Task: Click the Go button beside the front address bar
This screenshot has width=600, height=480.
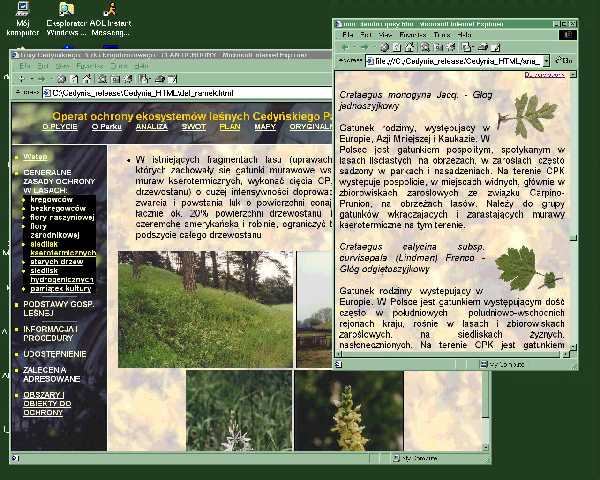Action: coord(564,60)
